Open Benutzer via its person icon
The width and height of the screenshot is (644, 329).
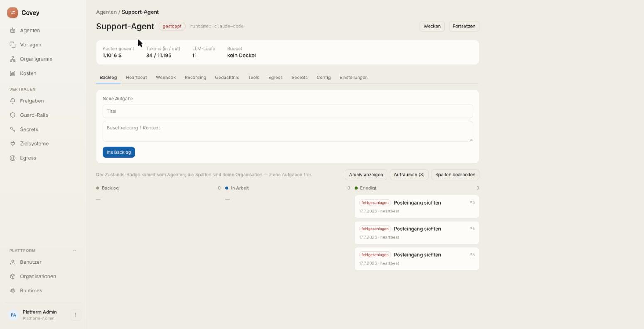coord(12,262)
